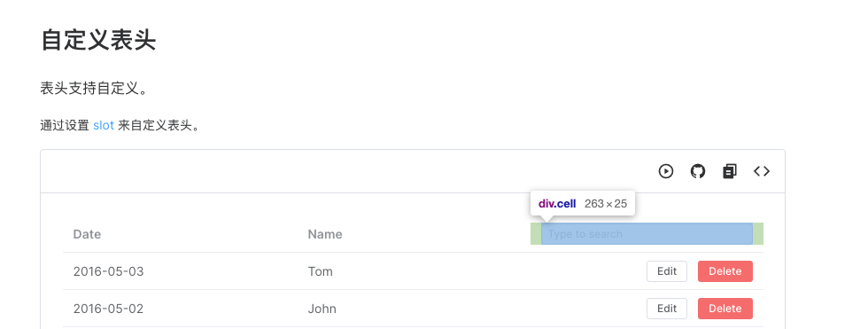Focus the Type to search field
The height and width of the screenshot is (329, 868).
click(647, 234)
